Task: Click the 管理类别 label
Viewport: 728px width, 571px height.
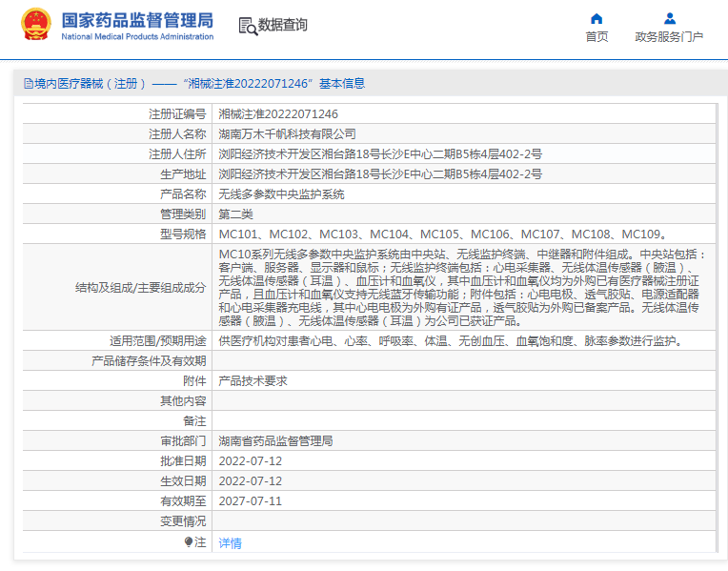Action: click(x=183, y=214)
